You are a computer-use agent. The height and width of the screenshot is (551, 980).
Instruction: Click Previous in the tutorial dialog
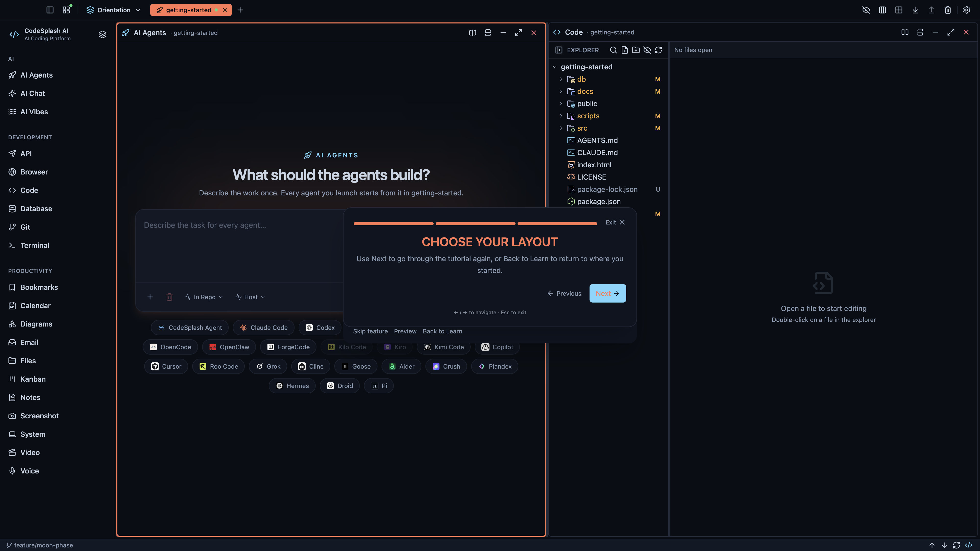[x=564, y=294]
